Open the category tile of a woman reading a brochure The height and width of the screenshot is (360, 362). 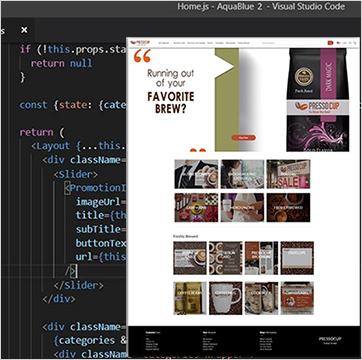(242, 174)
